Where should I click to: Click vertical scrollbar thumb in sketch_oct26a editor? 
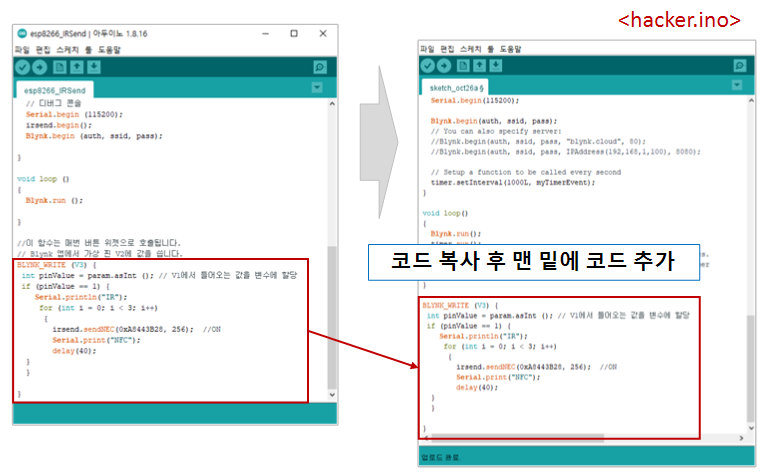coord(751,369)
